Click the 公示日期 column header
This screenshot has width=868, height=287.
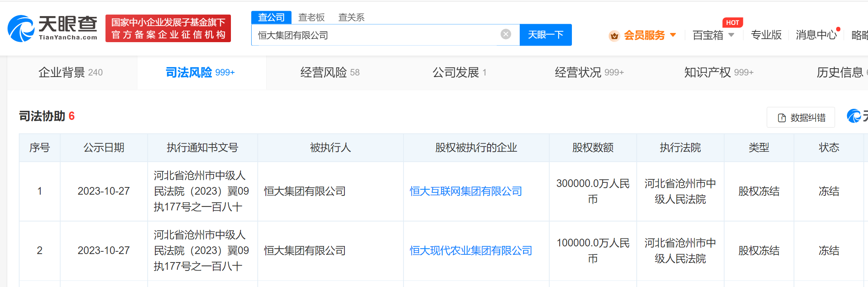tap(104, 148)
